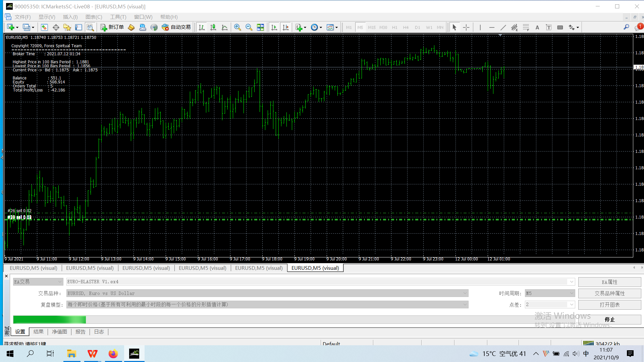The image size is (644, 362).
Task: Expand the EA交易 type dropdown
Action: [60, 282]
